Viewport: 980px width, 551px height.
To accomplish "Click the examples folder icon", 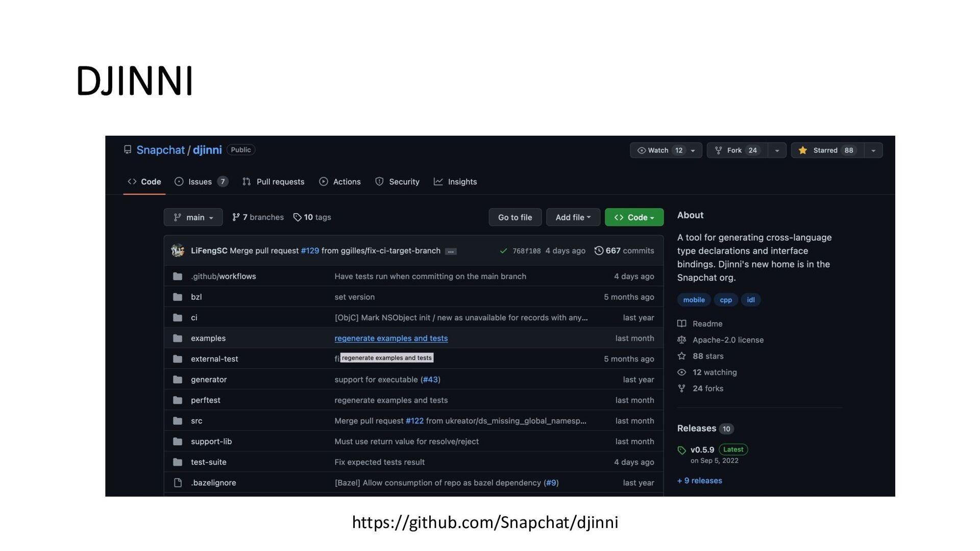I will (x=178, y=338).
